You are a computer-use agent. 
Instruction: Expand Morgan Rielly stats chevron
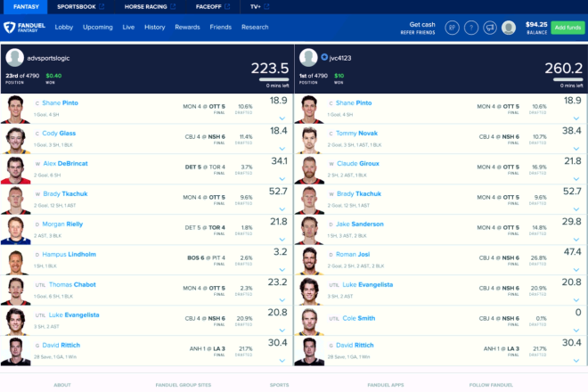click(282, 240)
